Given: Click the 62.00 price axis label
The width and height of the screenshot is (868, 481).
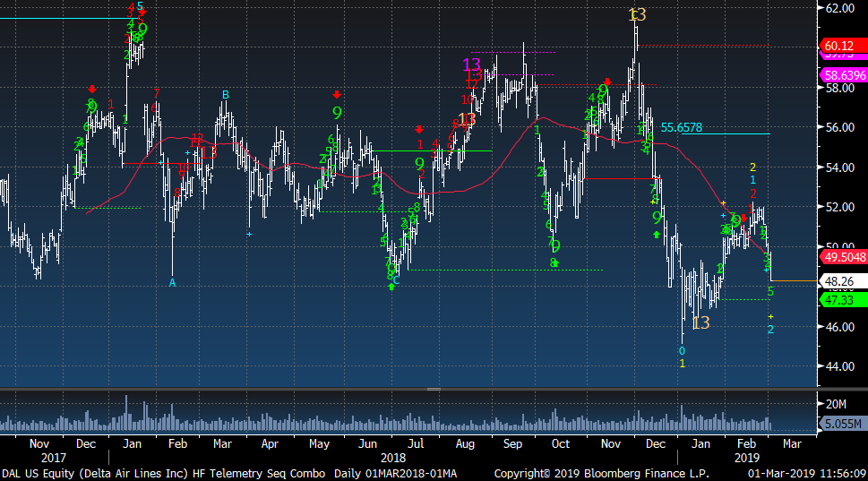Looking at the screenshot, I should 839,8.
